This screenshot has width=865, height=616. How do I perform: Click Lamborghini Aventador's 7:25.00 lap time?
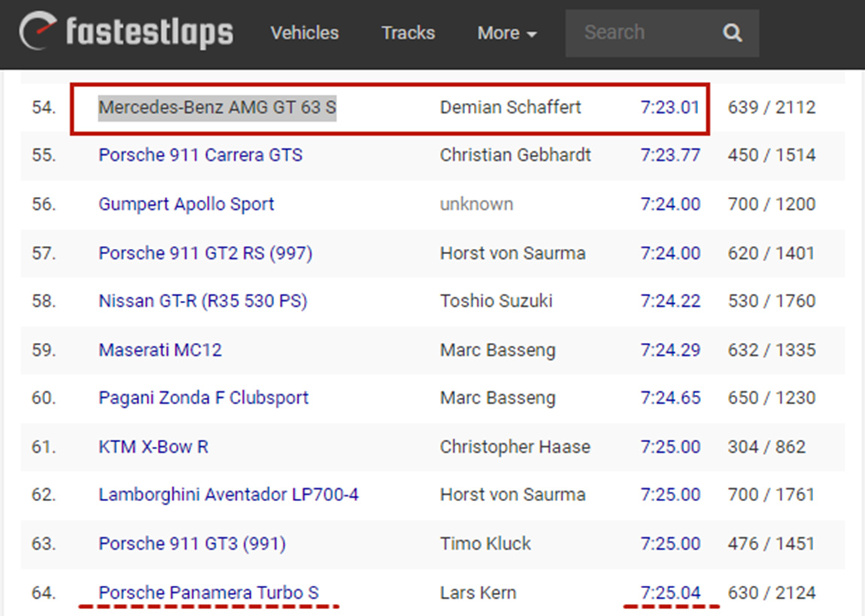click(670, 495)
